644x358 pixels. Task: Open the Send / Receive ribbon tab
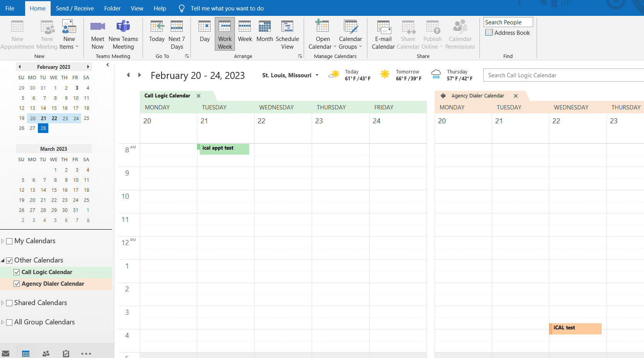click(x=75, y=8)
